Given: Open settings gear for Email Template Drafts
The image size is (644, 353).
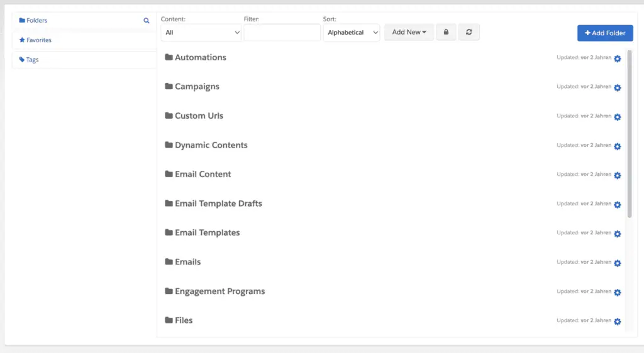Looking at the screenshot, I should [618, 205].
